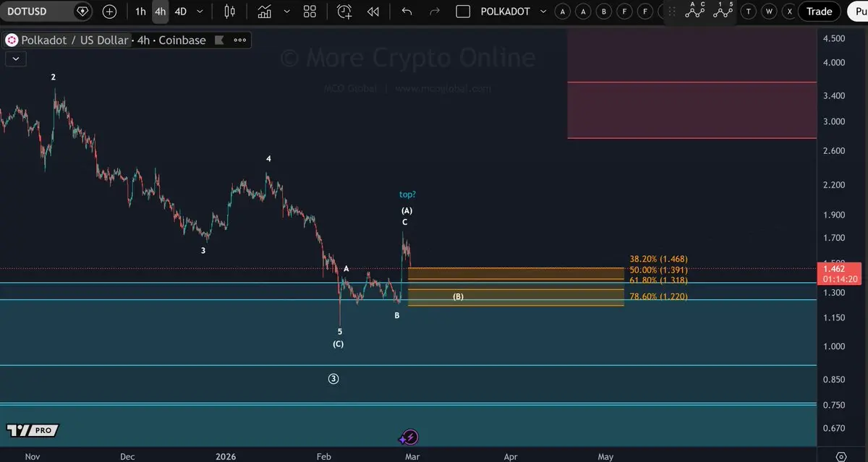Select the (B) wave label on the chart
Image resolution: width=868 pixels, height=462 pixels.
point(458,297)
